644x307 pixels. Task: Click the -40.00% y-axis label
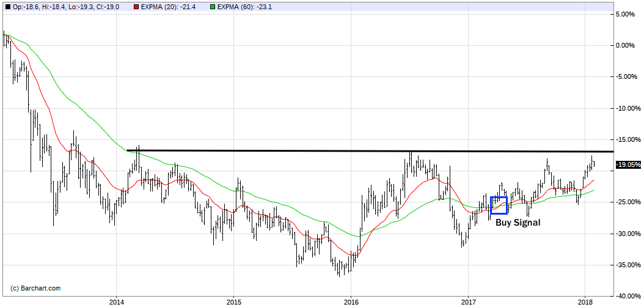(x=628, y=297)
